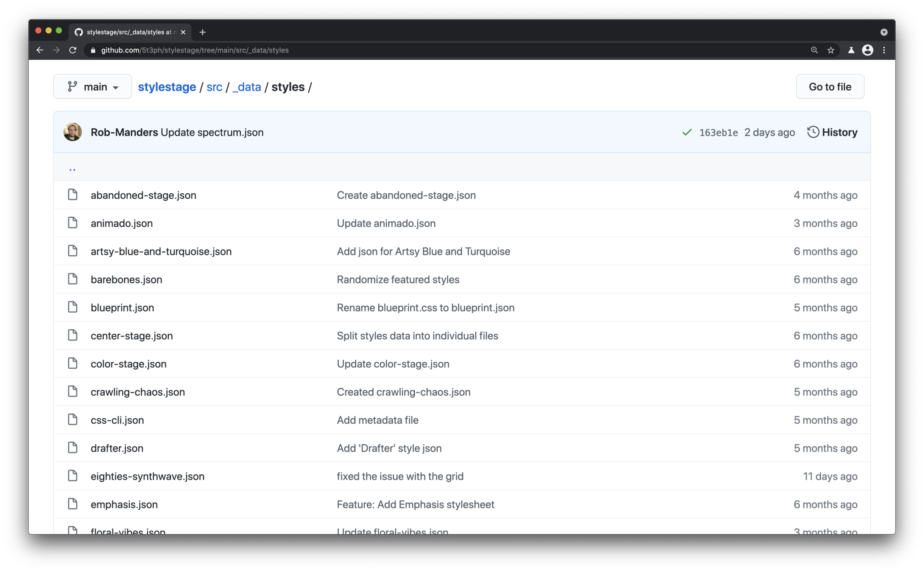Bookmark this page with the star icon
This screenshot has width=924, height=572.
point(831,50)
